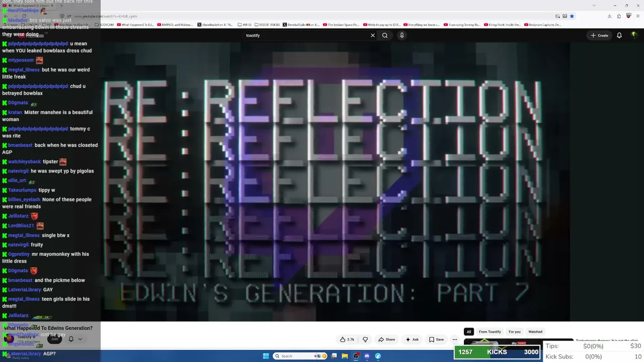Click chat username 'ollie_ort'
Image resolution: width=644 pixels, height=362 pixels.
(x=17, y=180)
